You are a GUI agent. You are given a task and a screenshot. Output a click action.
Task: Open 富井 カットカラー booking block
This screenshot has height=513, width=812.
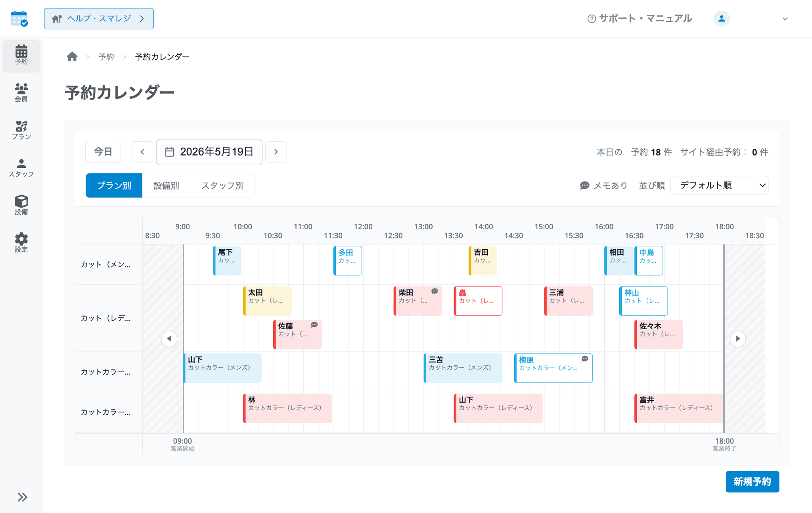coord(679,408)
